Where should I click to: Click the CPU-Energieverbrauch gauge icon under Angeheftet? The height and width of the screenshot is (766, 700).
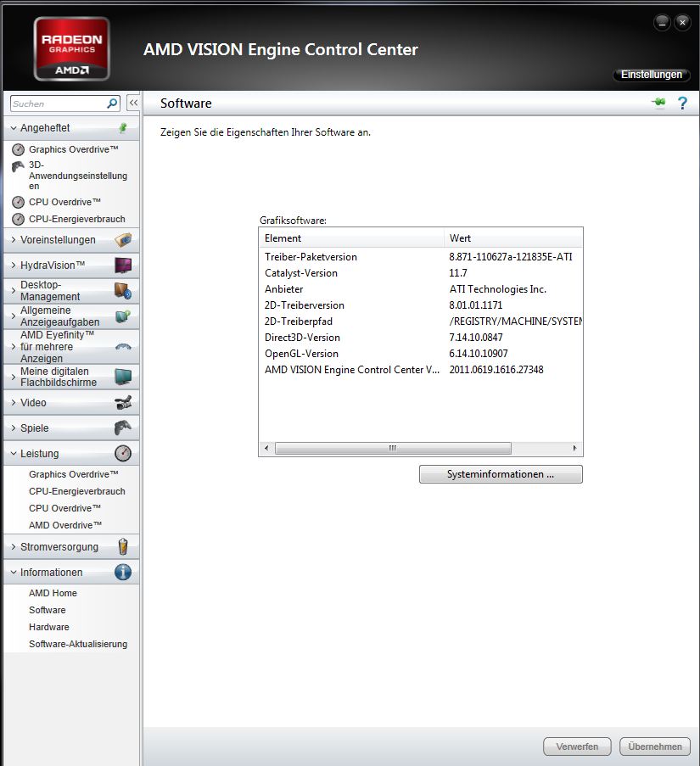pyautogui.click(x=18, y=220)
